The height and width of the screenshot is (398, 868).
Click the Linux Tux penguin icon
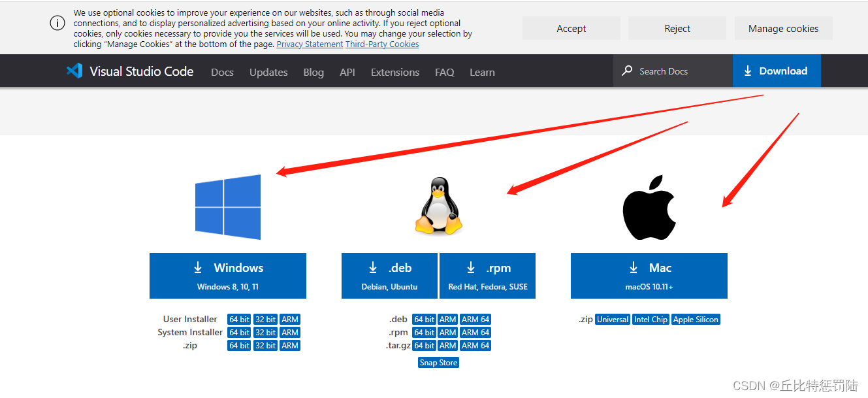pyautogui.click(x=438, y=206)
